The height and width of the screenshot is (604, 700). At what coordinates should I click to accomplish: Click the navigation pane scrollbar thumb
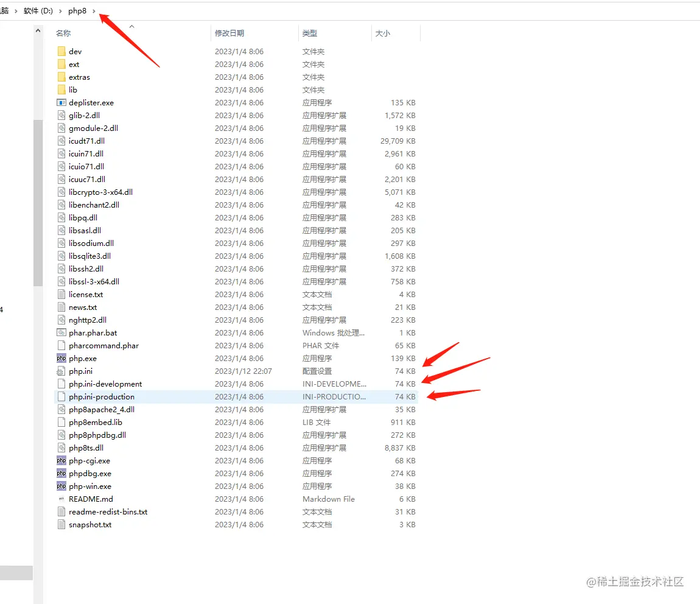coord(38,203)
